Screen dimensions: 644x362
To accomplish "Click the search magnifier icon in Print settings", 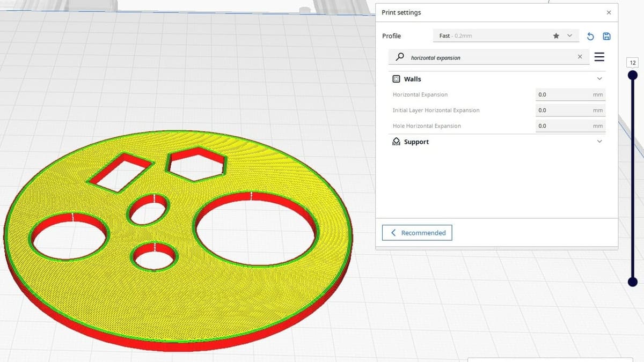I will point(399,56).
